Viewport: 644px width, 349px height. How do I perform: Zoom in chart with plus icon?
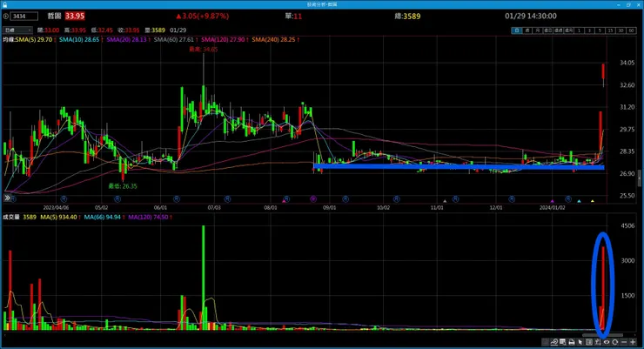click(633, 342)
